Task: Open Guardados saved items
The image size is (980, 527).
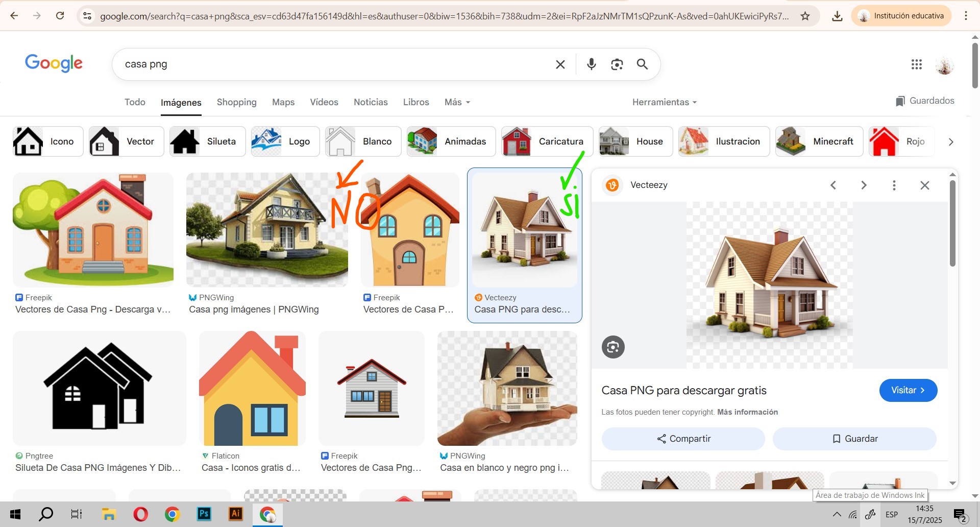Action: point(925,101)
